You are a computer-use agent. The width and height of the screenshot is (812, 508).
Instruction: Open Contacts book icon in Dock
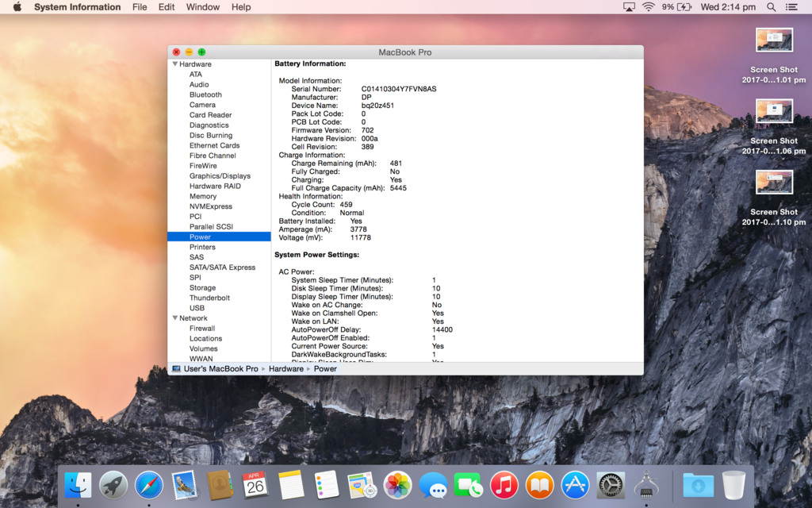220,486
